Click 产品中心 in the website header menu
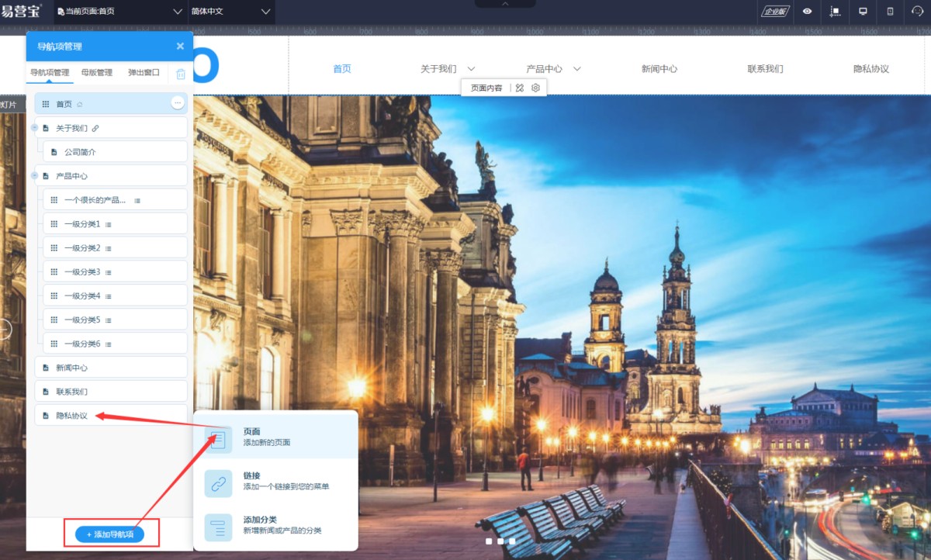 click(x=544, y=68)
